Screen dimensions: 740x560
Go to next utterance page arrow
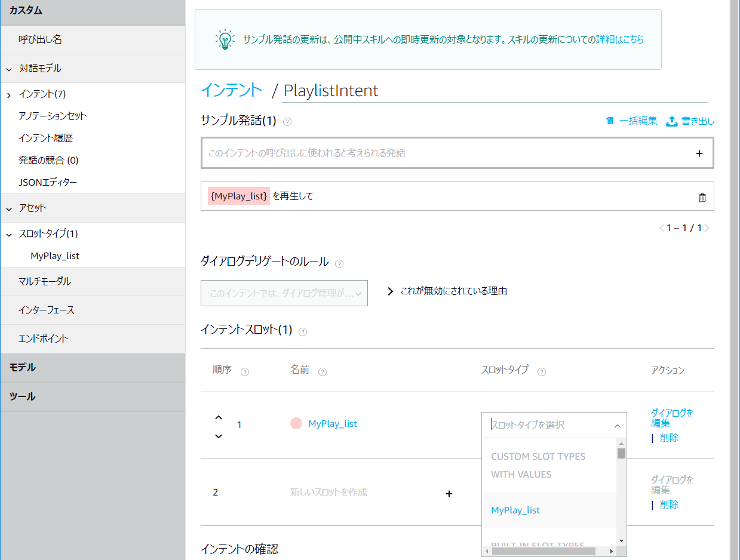707,228
